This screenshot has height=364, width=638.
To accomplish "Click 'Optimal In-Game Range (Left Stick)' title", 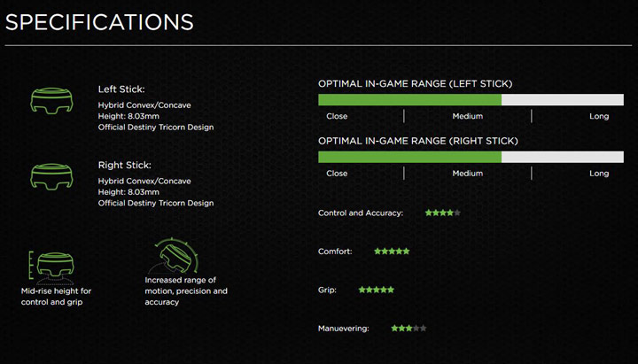I will 416,84.
